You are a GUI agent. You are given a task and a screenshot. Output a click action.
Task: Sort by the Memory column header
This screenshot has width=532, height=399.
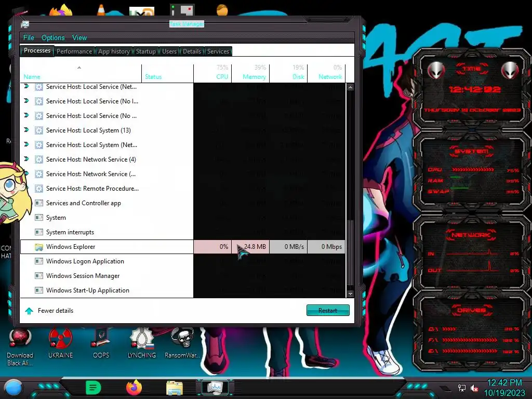coord(251,73)
